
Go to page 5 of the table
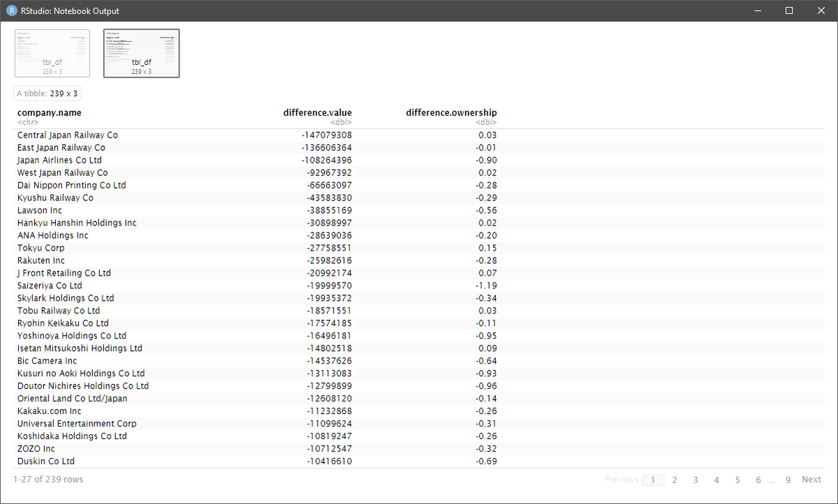click(x=737, y=480)
